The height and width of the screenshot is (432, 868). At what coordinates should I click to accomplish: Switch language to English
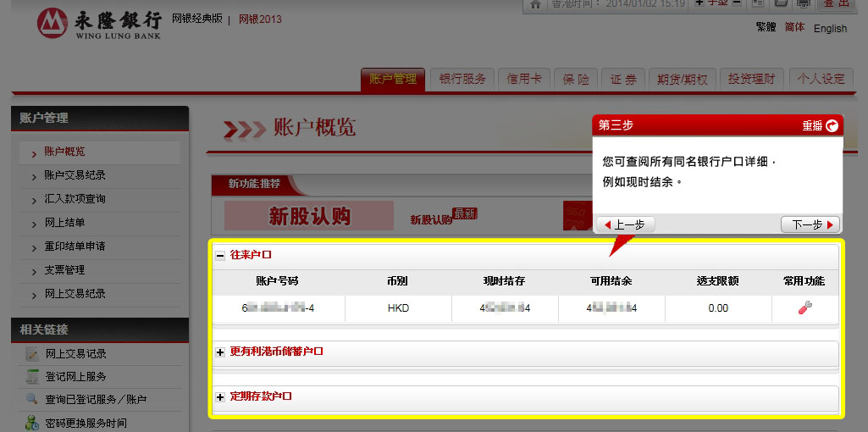[830, 29]
